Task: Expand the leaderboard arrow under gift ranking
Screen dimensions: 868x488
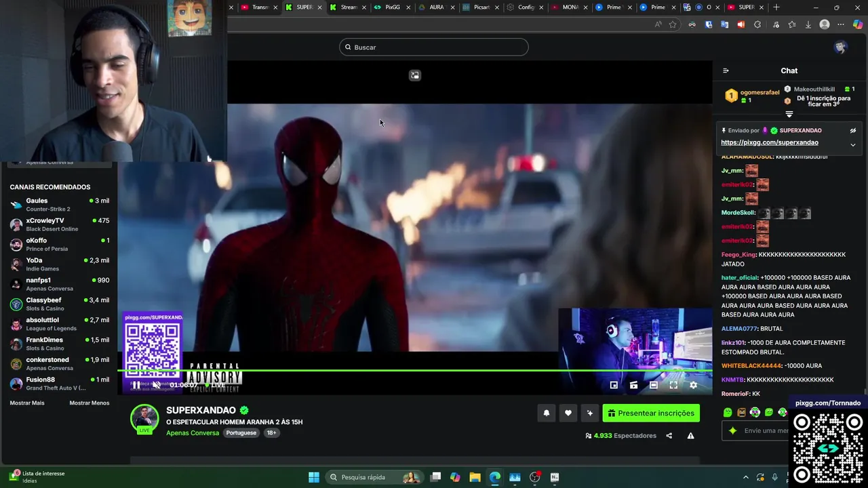Action: [x=789, y=115]
